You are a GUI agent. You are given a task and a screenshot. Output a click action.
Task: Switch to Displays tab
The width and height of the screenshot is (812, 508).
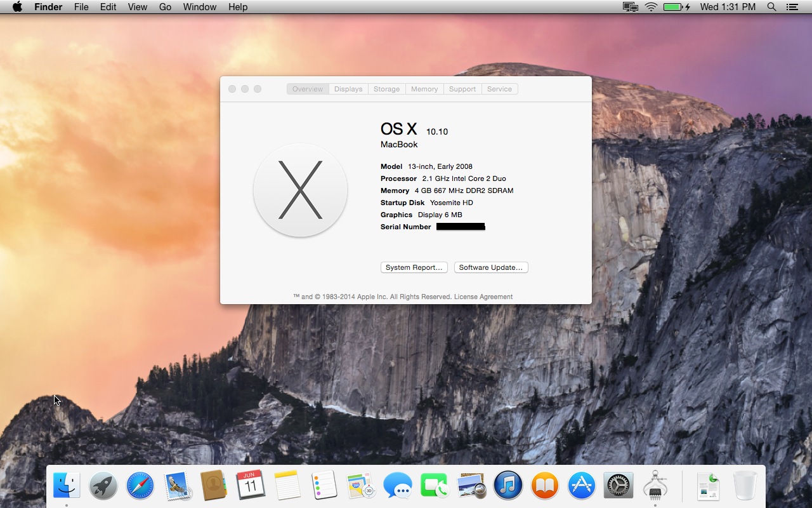pos(348,89)
